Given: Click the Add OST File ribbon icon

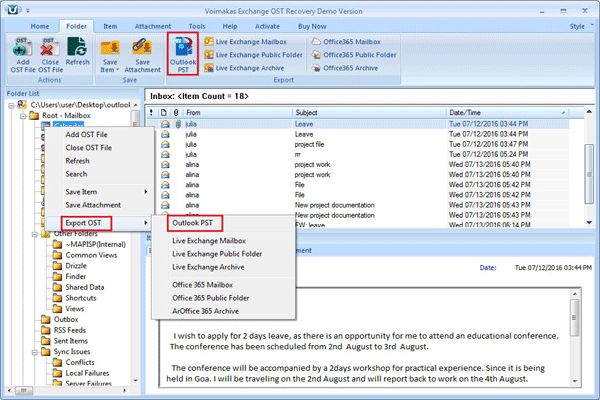Looking at the screenshot, I should coord(23,55).
